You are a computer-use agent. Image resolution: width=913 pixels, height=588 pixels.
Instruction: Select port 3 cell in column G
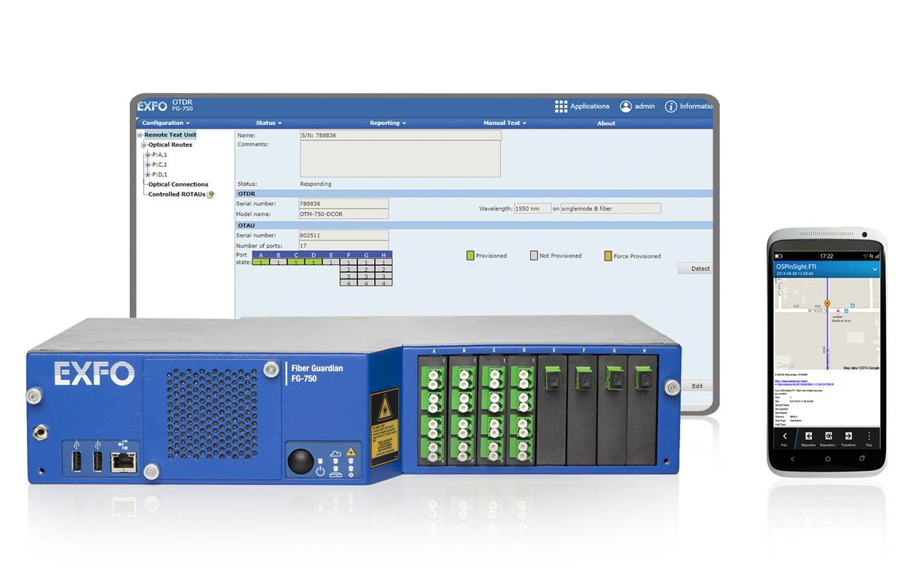366,276
